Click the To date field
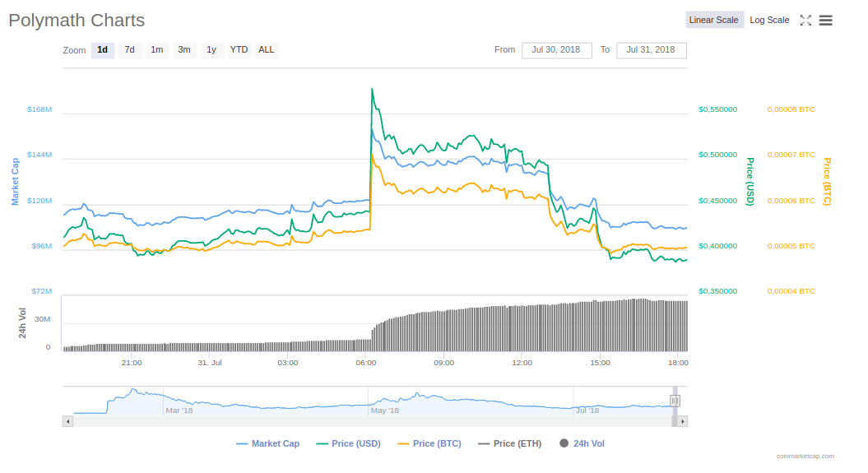 (652, 50)
